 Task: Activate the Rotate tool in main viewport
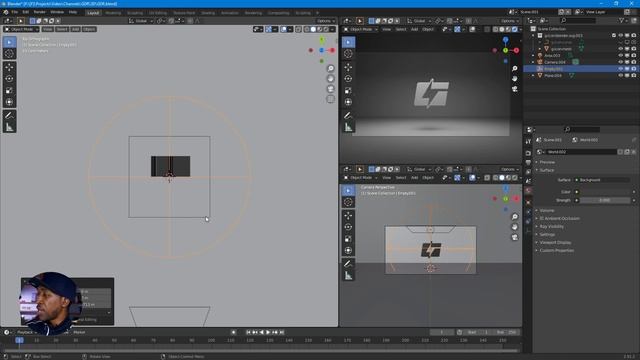[9, 79]
